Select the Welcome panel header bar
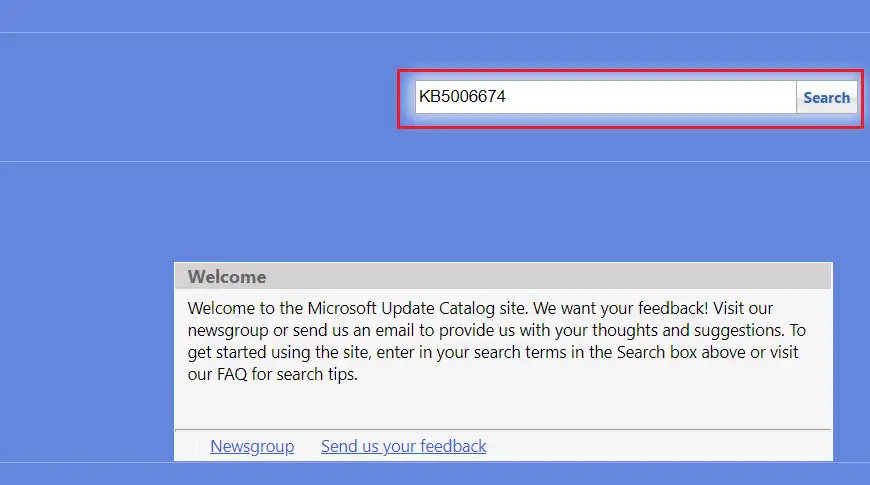The image size is (870, 485). tap(503, 276)
